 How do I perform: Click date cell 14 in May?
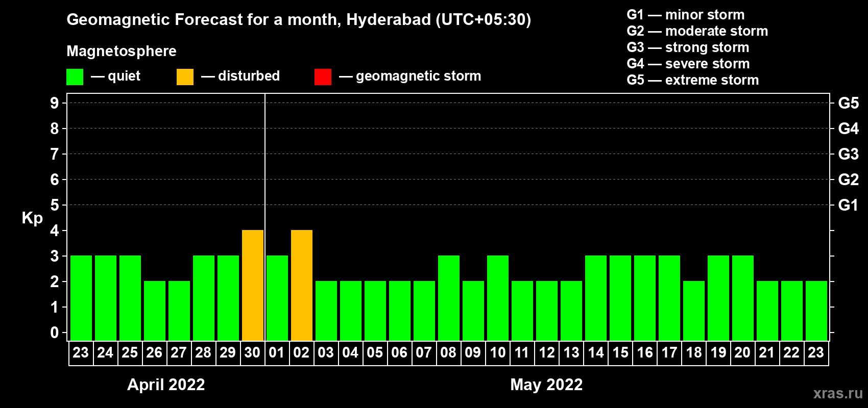pyautogui.click(x=595, y=353)
